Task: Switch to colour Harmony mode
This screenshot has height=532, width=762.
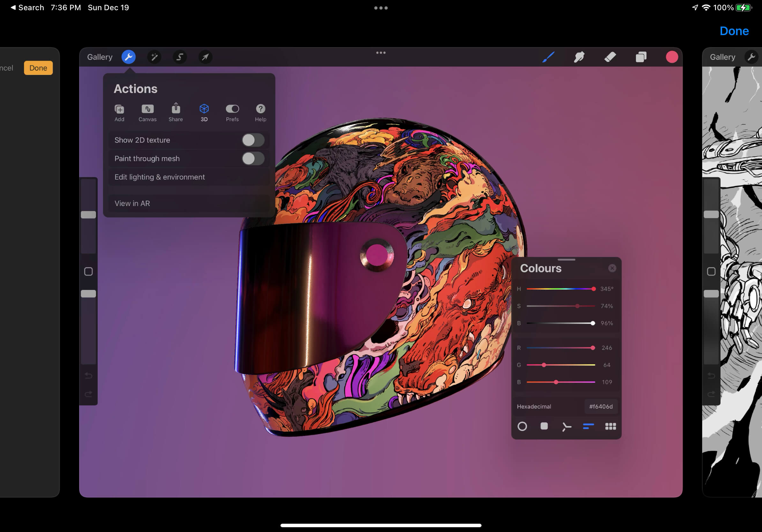Action: pyautogui.click(x=566, y=426)
